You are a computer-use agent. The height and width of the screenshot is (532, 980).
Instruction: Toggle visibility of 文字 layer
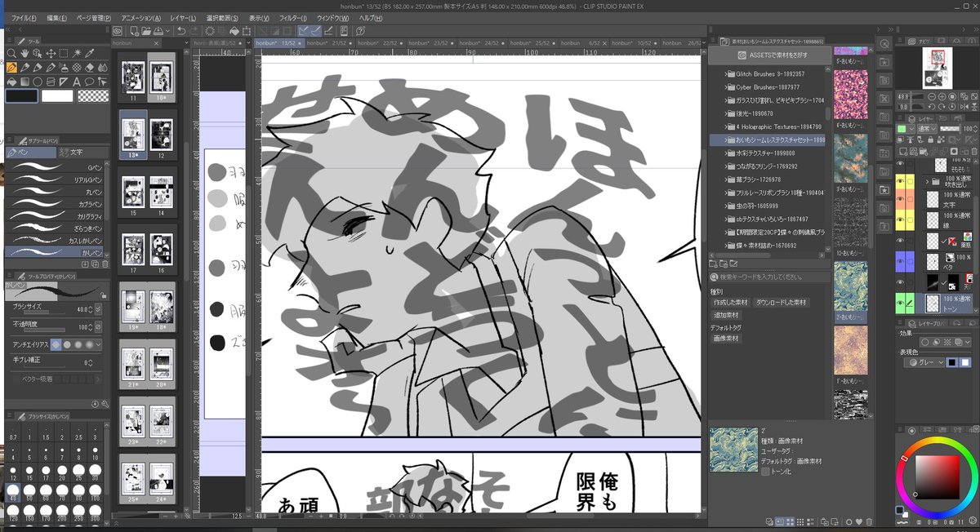coord(901,199)
